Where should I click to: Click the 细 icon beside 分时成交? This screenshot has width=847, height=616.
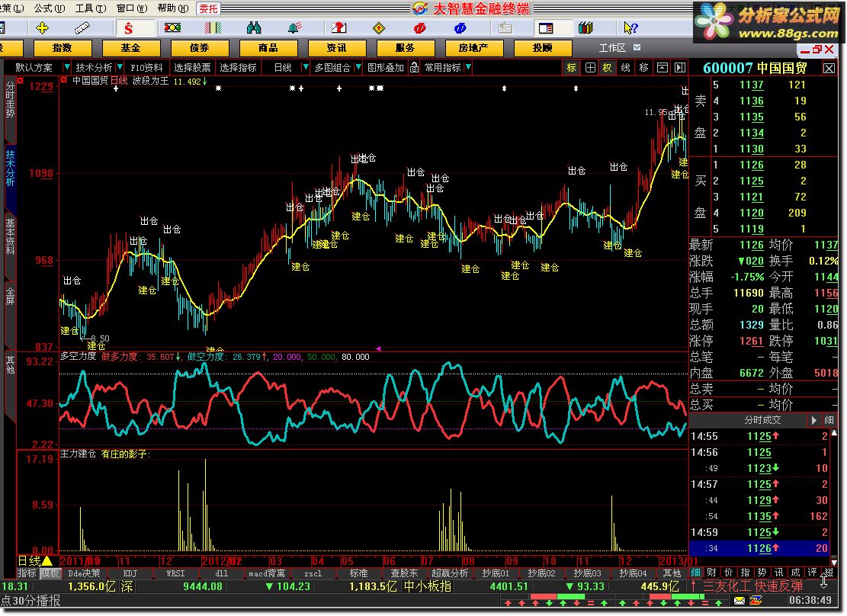click(x=829, y=420)
